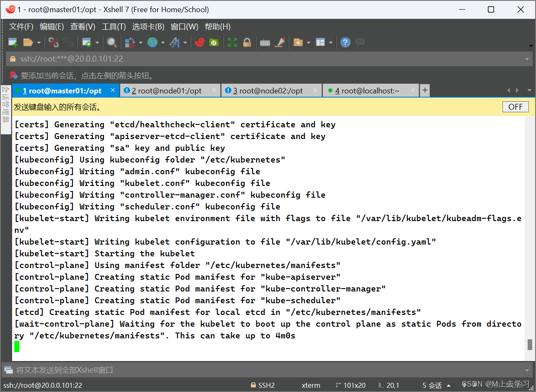
Task: Open the 会话管理器 side panel tab
Action: [x=6, y=110]
